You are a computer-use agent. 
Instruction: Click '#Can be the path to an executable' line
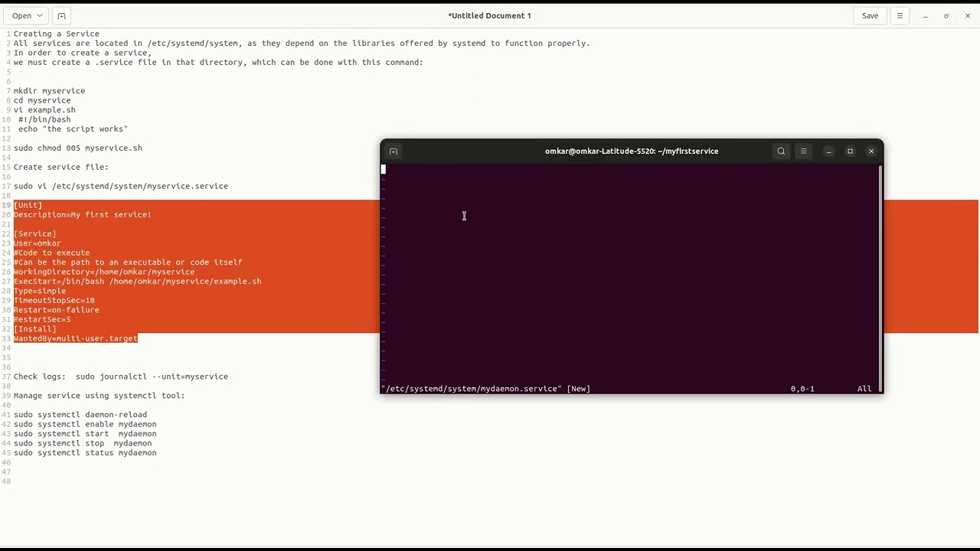coord(128,262)
